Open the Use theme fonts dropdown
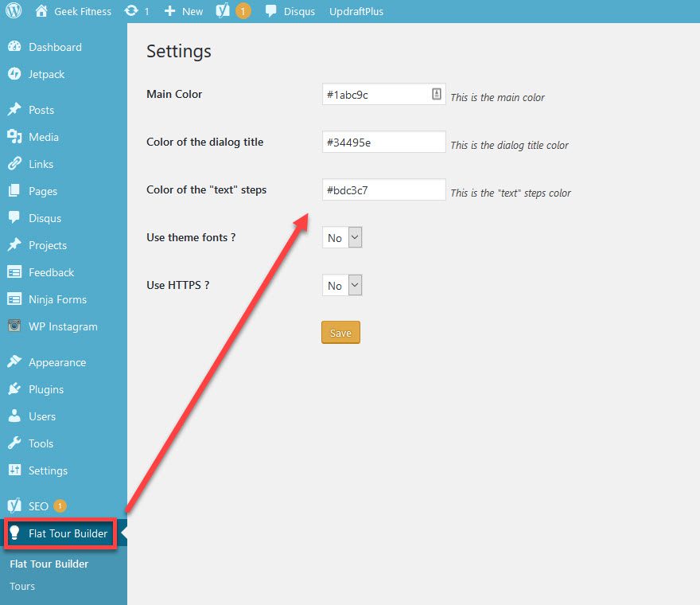700x605 pixels. tap(341, 237)
